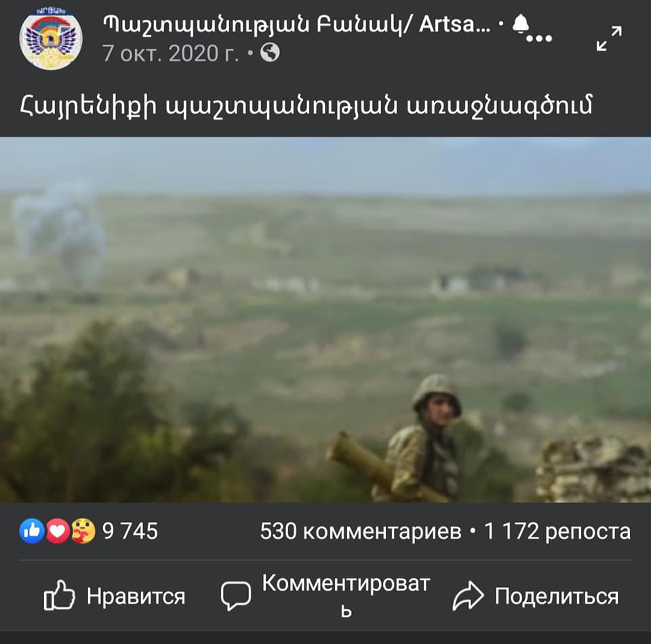Click the post date 7 окт. 2020 г.

coord(171,54)
